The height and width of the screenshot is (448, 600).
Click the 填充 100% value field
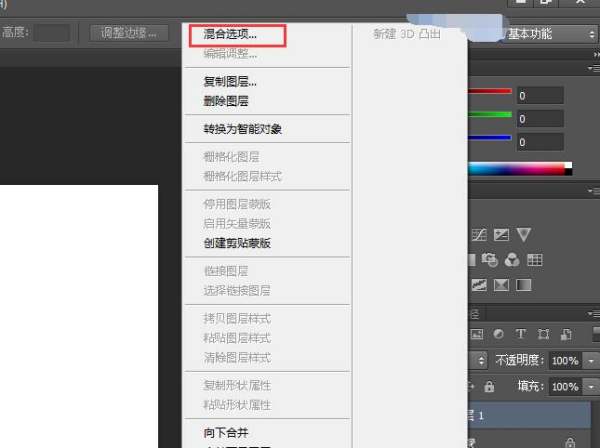point(565,386)
